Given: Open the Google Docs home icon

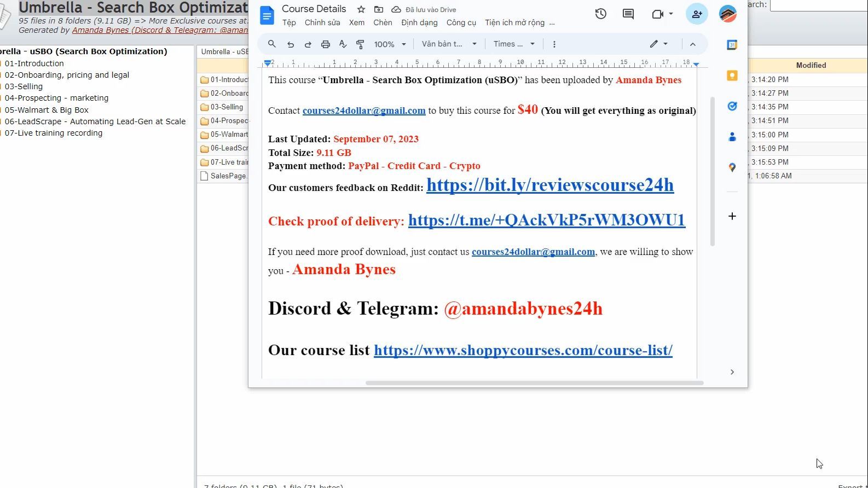Looking at the screenshot, I should [267, 16].
